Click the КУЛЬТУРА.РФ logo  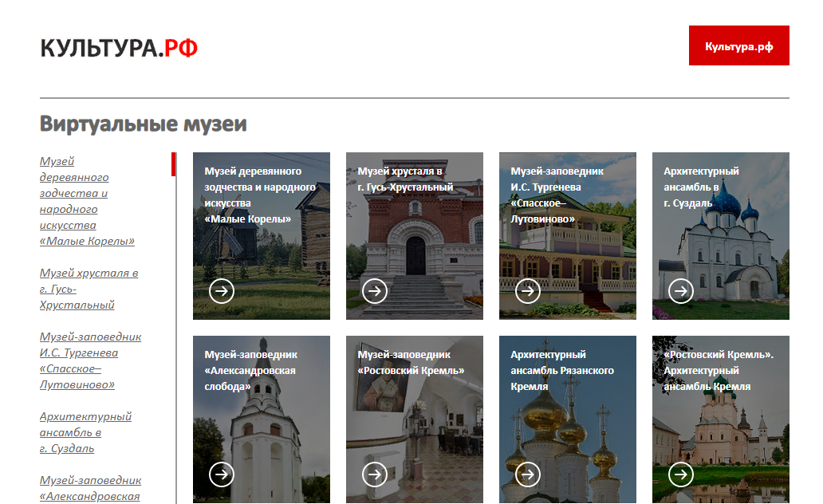pos(119,49)
